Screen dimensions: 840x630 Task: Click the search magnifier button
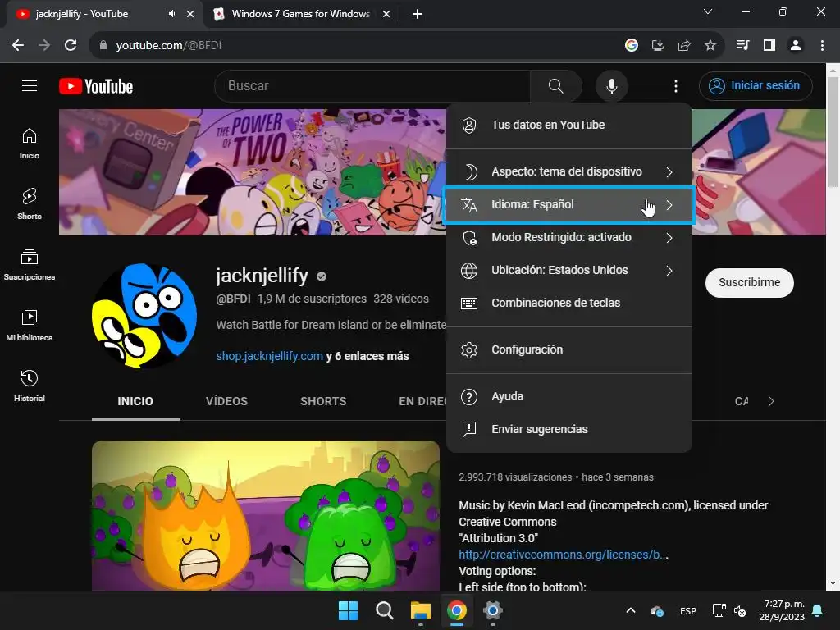tap(555, 85)
